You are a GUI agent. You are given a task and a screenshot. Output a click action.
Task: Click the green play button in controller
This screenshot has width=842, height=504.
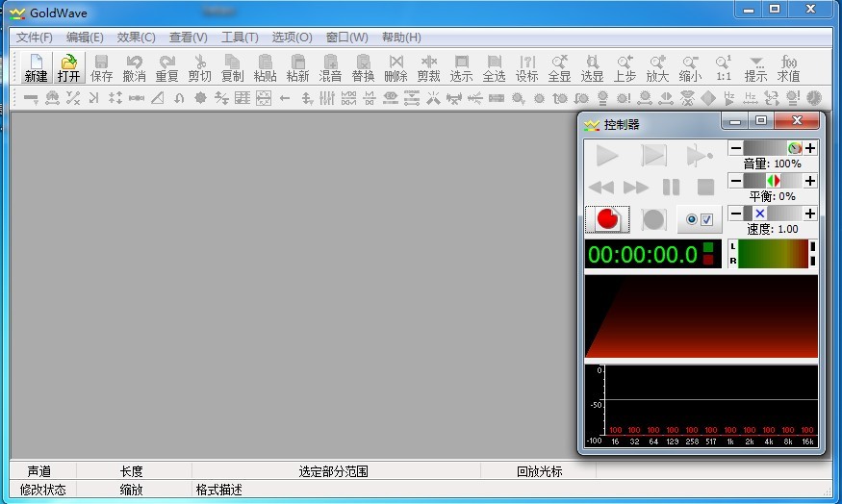(607, 155)
